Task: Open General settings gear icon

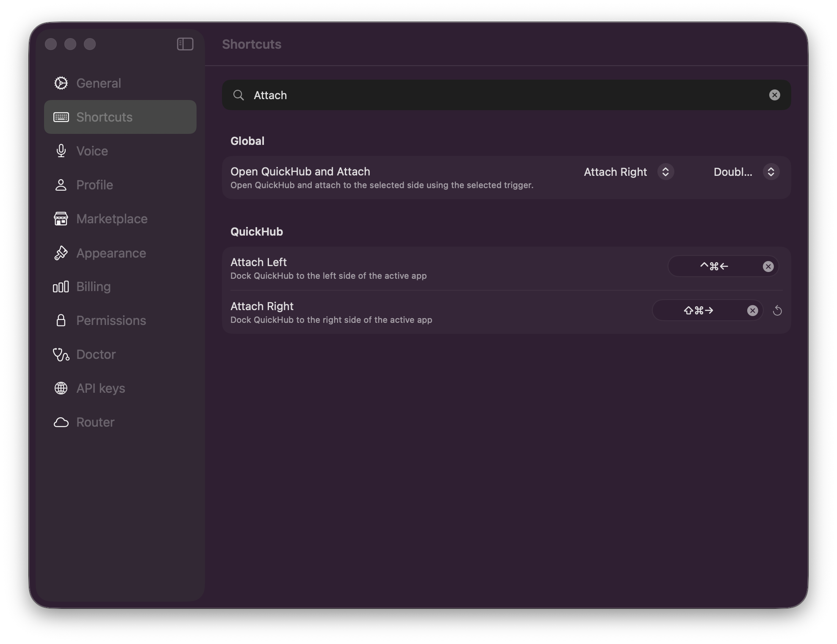Action: 61,83
